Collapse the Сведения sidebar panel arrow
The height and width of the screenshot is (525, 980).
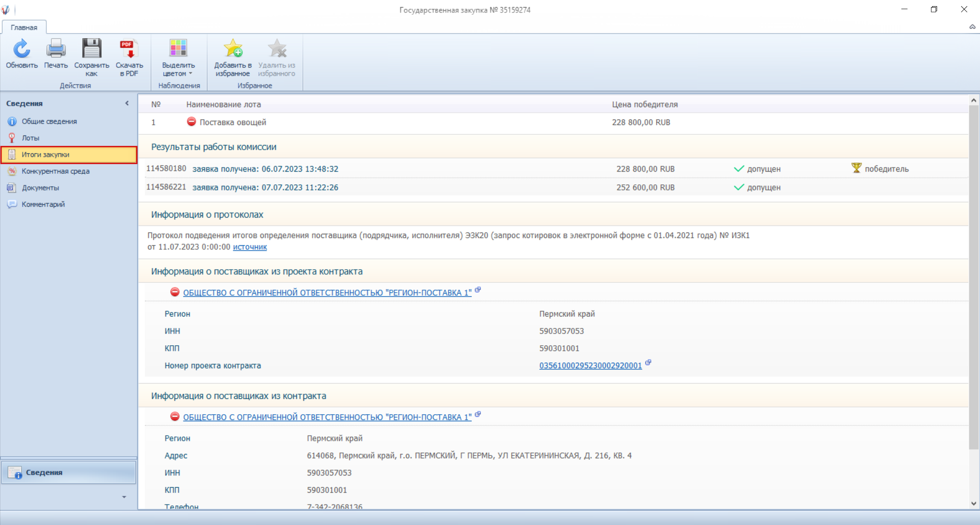(127, 103)
